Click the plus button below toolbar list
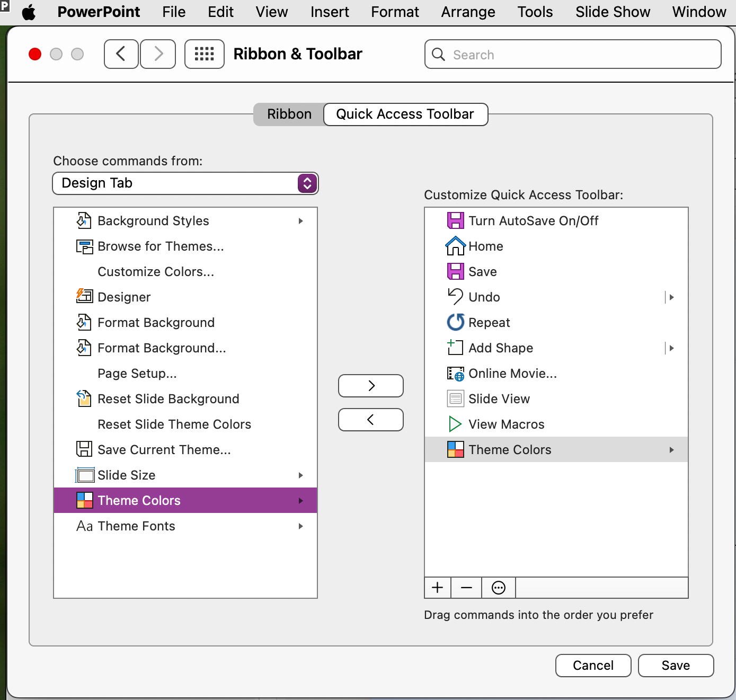Image resolution: width=736 pixels, height=700 pixels. coord(438,588)
